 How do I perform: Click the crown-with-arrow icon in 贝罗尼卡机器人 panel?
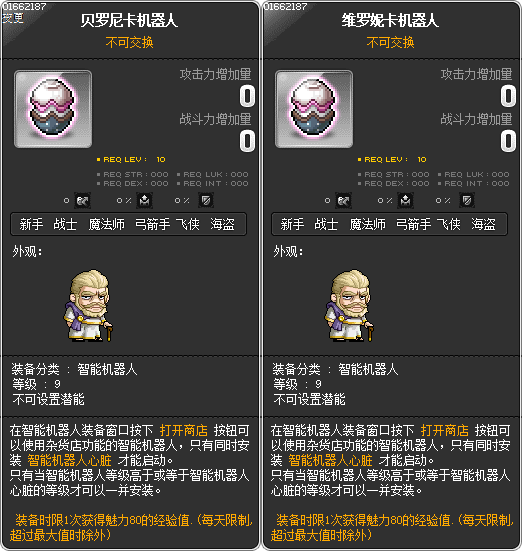pyautogui.click(x=144, y=200)
